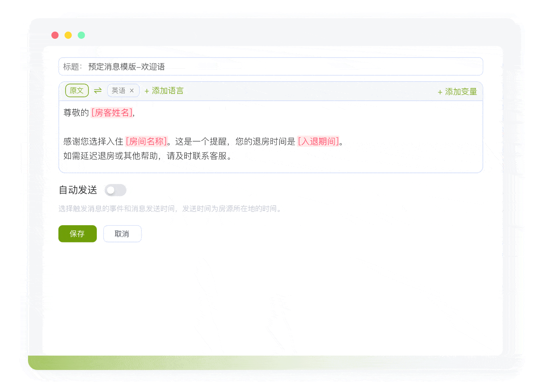This screenshot has width=544, height=392.
Task: Select the [入退期间] variable tag
Action: 318,142
